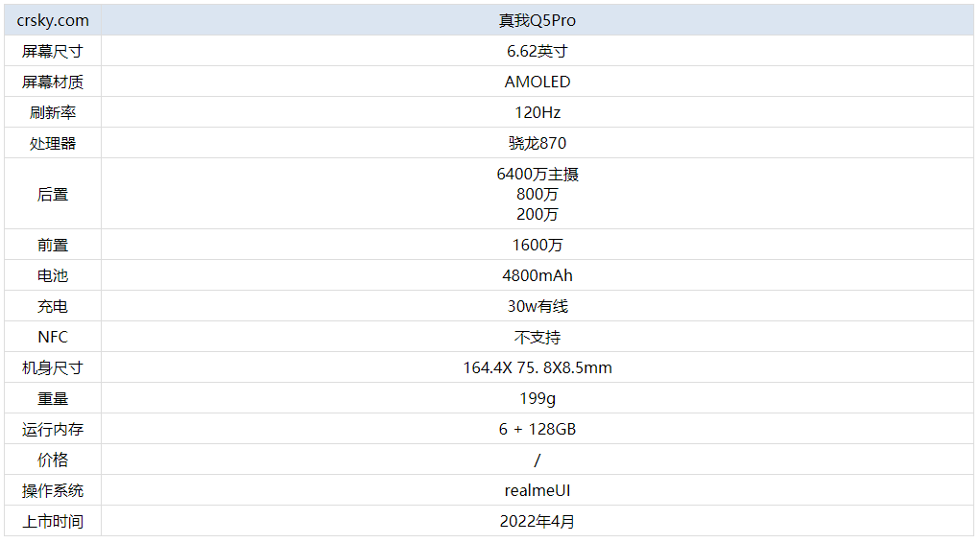Click the crsky.com header cell

[x=53, y=20]
